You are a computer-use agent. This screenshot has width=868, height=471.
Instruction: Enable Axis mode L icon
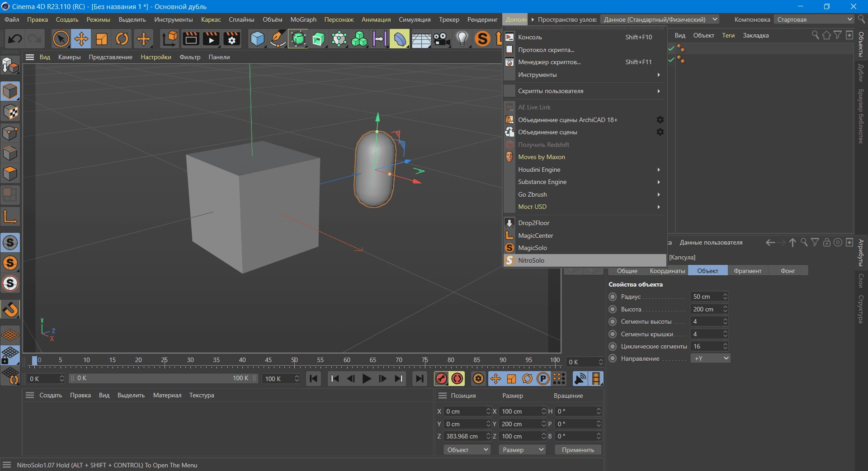coord(10,217)
